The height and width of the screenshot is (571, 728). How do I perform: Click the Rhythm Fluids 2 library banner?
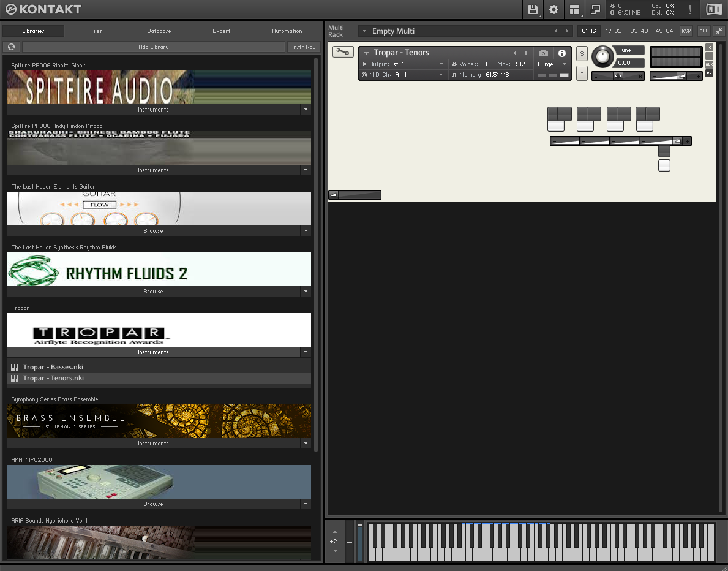[159, 270]
